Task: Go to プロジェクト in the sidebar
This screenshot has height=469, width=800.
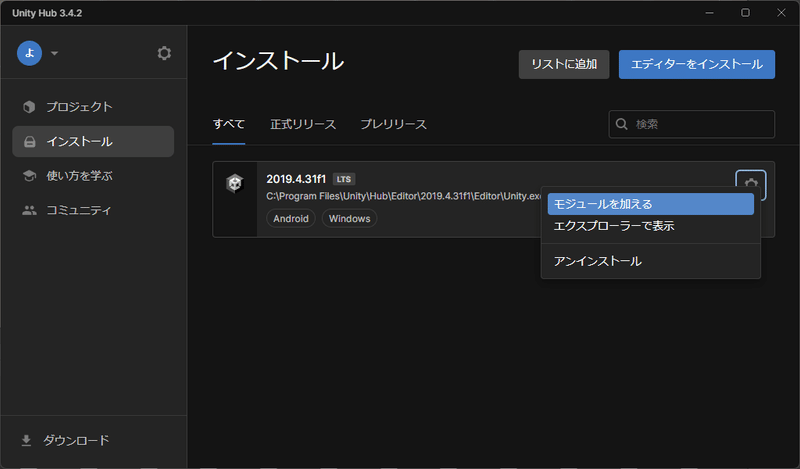Action: 93,107
